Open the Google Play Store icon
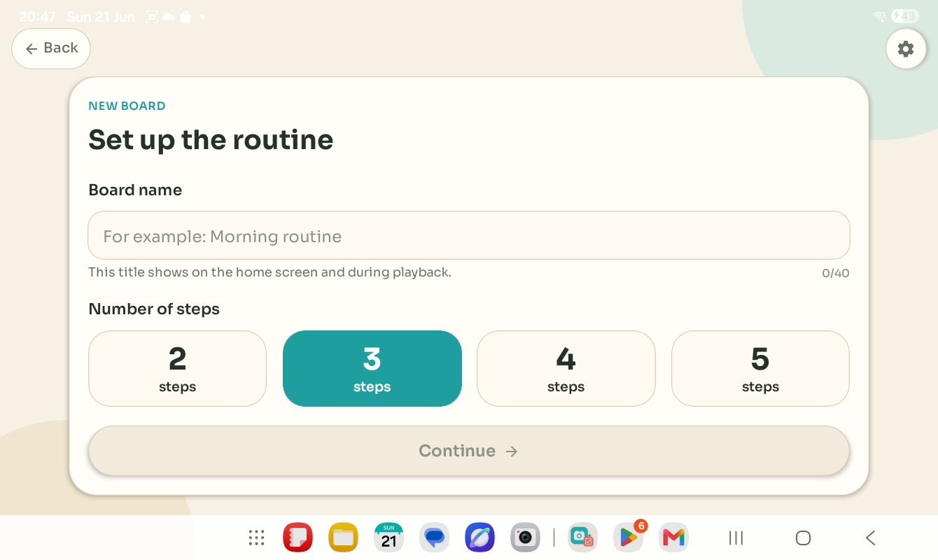Image resolution: width=938 pixels, height=560 pixels. [628, 538]
